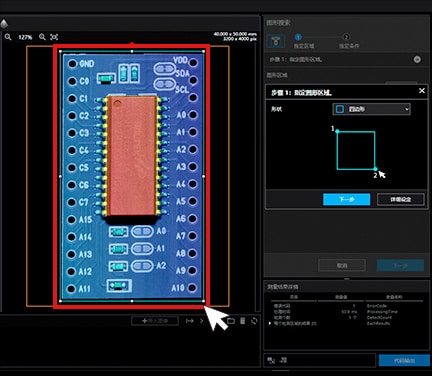Click the dimmed next button beside cancel
This screenshot has width=432, height=376.
[400, 266]
